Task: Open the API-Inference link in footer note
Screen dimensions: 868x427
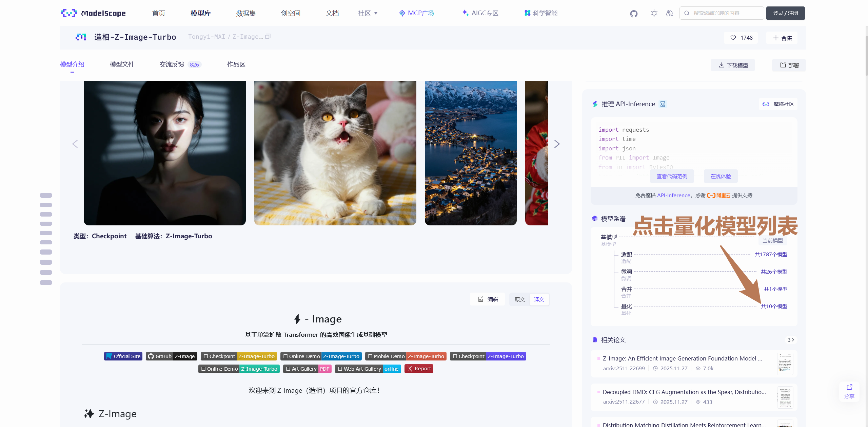Action: tap(673, 195)
